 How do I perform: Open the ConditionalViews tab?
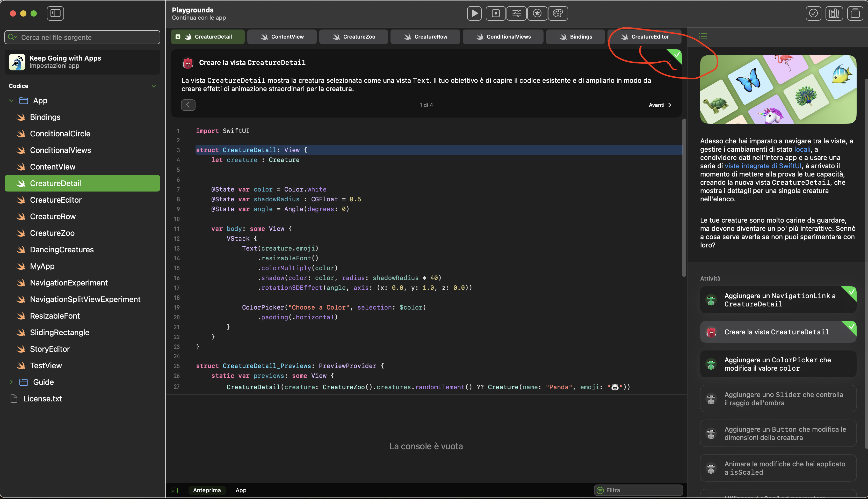click(503, 37)
